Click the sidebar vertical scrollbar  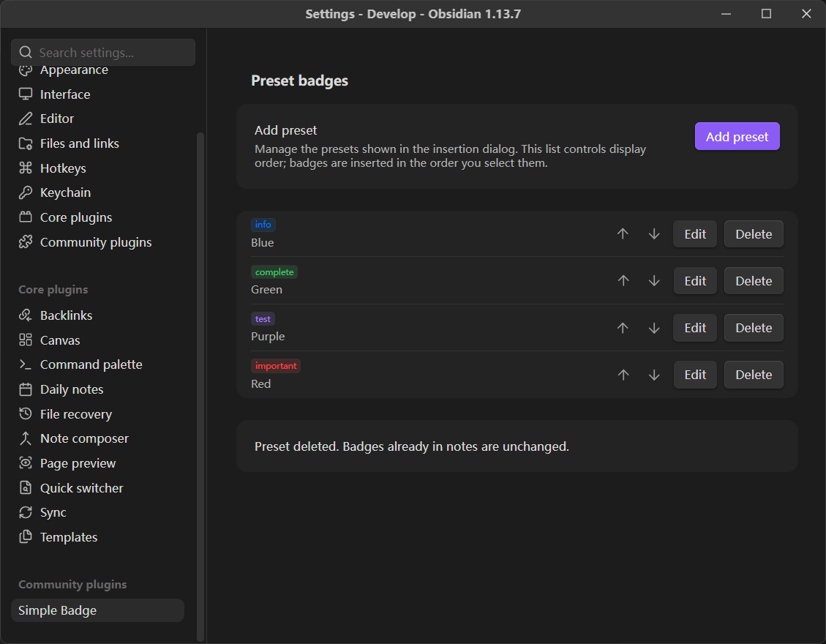tap(200, 386)
